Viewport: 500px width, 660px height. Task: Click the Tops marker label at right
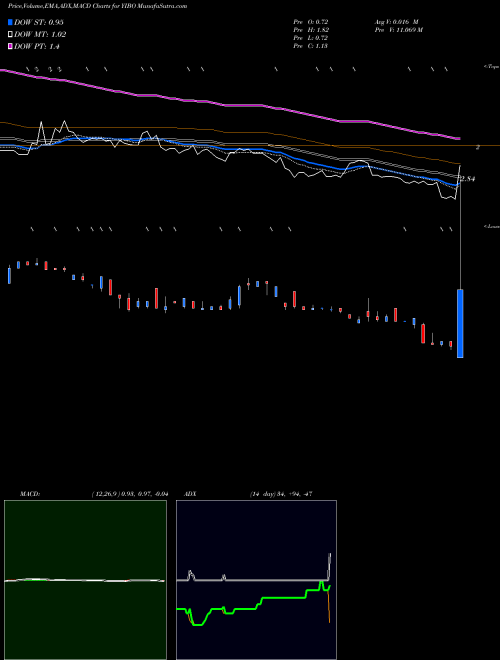[491, 67]
